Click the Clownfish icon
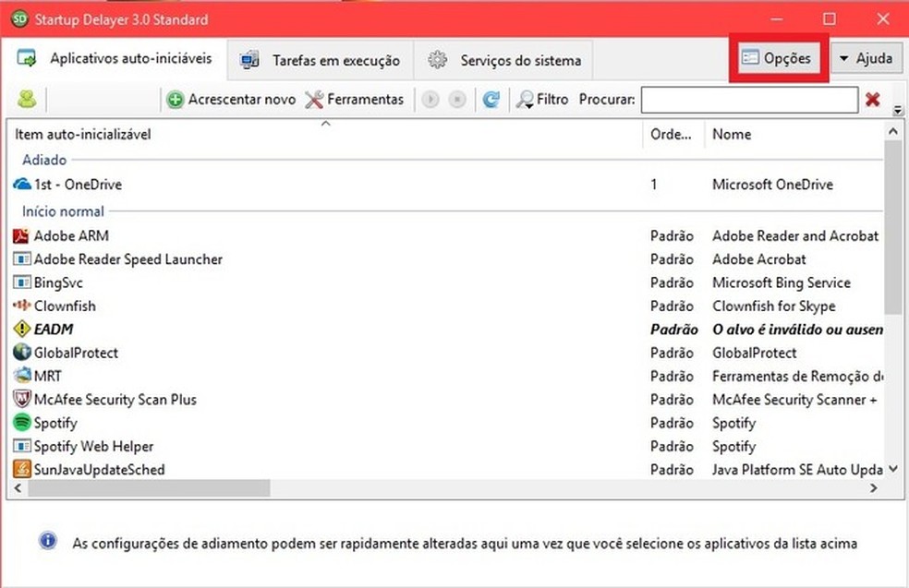This screenshot has width=909, height=588. pyautogui.click(x=21, y=305)
